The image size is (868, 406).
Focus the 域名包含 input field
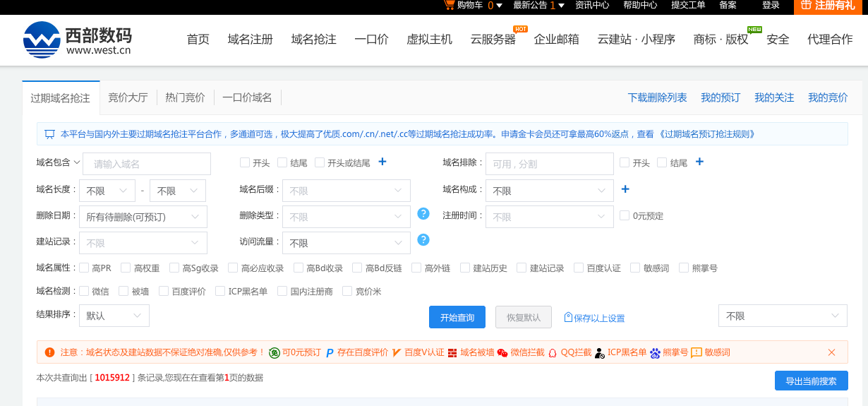click(147, 164)
